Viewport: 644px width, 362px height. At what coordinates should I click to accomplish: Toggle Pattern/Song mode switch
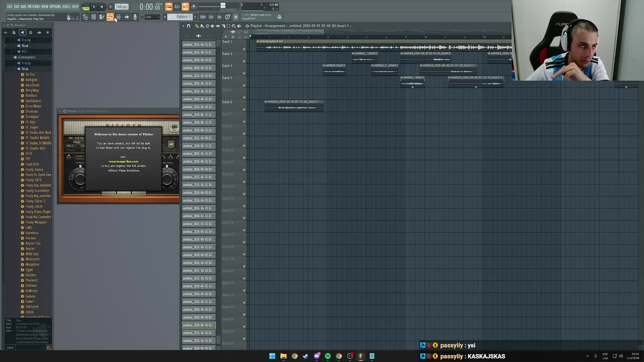coord(86,7)
